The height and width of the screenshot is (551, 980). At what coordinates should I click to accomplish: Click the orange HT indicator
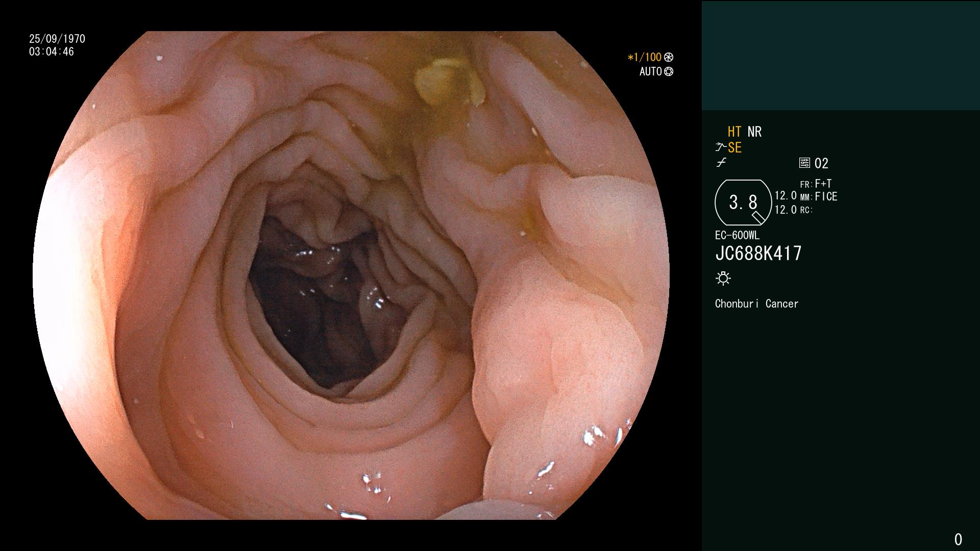pyautogui.click(x=734, y=132)
